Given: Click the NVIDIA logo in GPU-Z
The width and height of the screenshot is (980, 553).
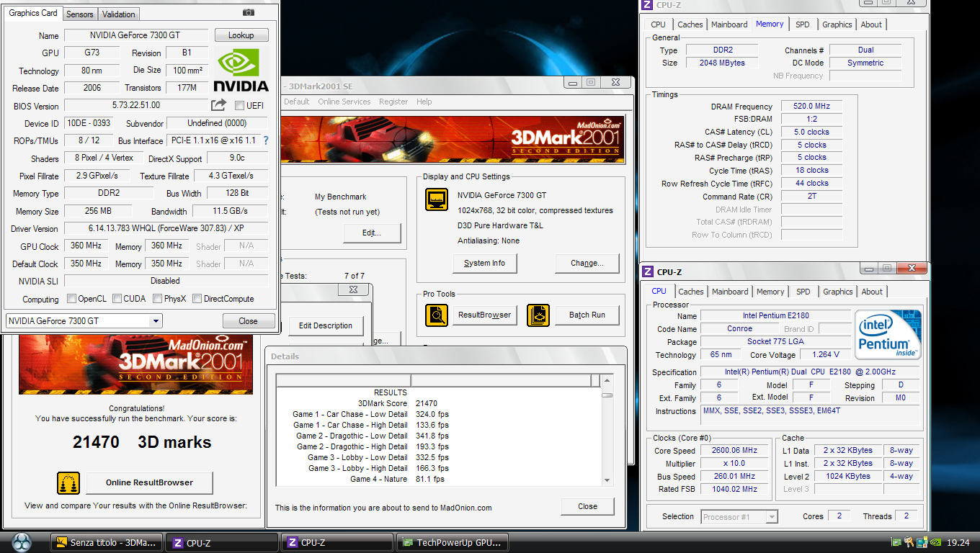Looking at the screenshot, I should (241, 70).
